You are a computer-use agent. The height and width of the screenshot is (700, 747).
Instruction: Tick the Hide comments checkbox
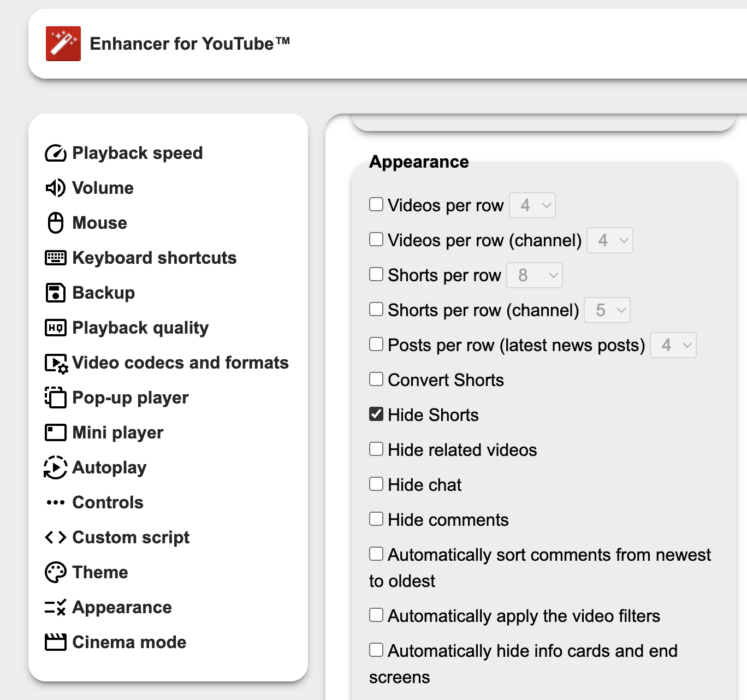click(x=376, y=519)
